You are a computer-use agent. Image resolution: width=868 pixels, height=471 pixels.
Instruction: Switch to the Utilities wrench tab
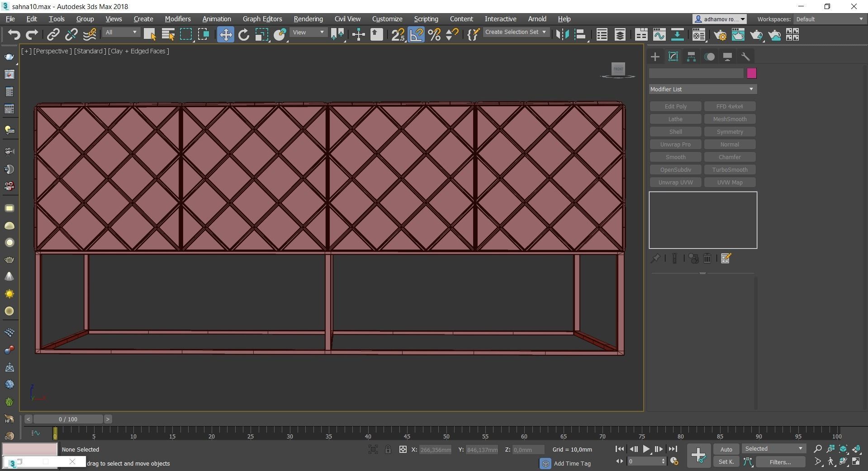pos(745,57)
